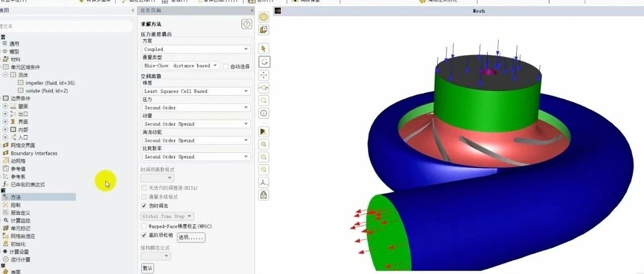The height and width of the screenshot is (274, 644).
Task: Select the arrow pointer tool
Action: (x=264, y=48)
